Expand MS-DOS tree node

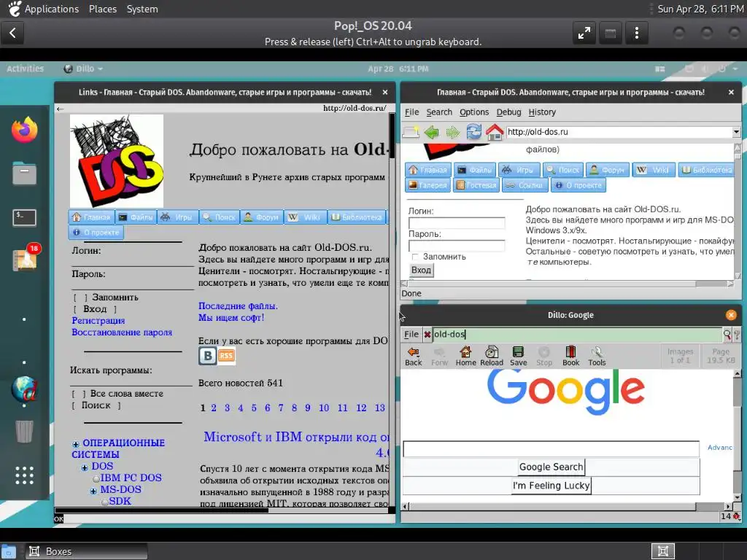(93, 491)
